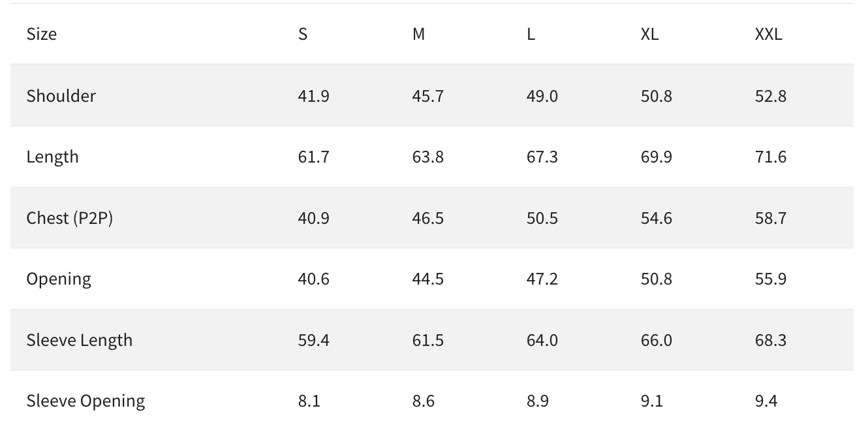Screen dimensions: 868x436
Task: Click the 66.0 sleeve length for XL
Action: tap(657, 340)
